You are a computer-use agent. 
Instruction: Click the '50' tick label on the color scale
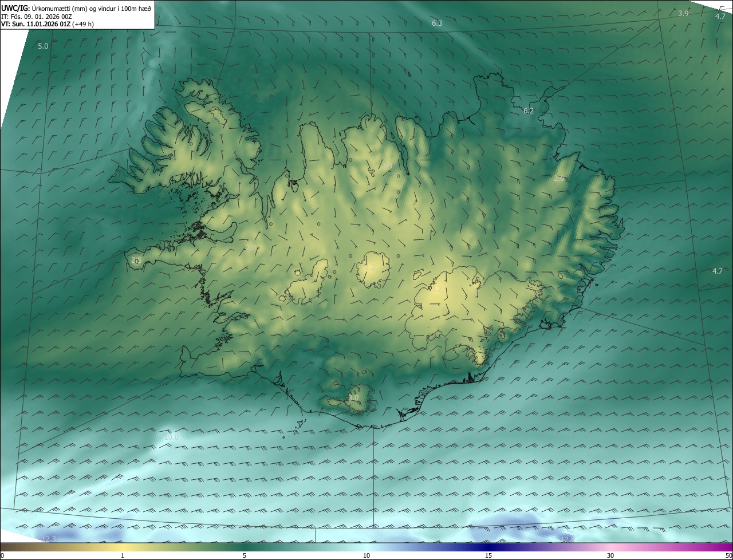coord(728,555)
